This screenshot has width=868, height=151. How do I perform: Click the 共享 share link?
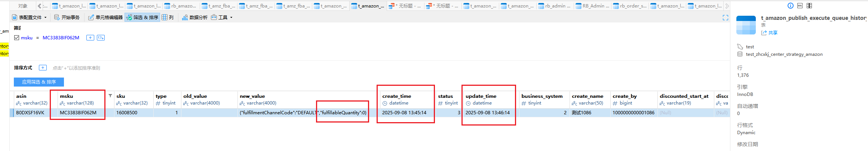click(770, 33)
